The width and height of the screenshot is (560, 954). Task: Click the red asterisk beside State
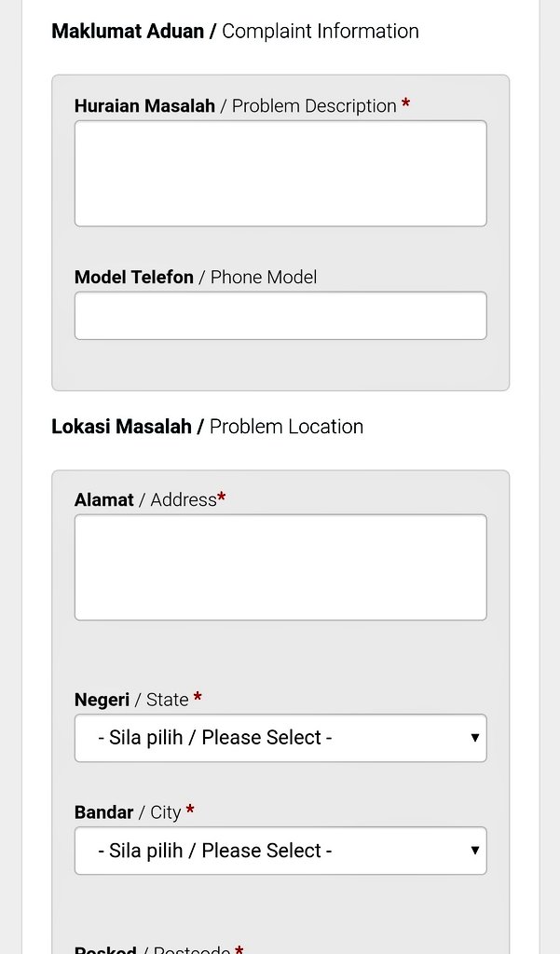click(198, 699)
